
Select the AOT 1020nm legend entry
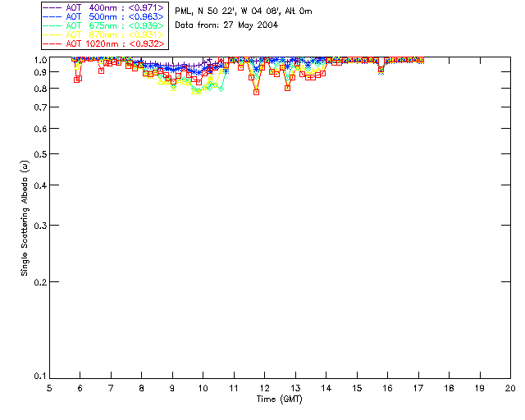coord(104,43)
